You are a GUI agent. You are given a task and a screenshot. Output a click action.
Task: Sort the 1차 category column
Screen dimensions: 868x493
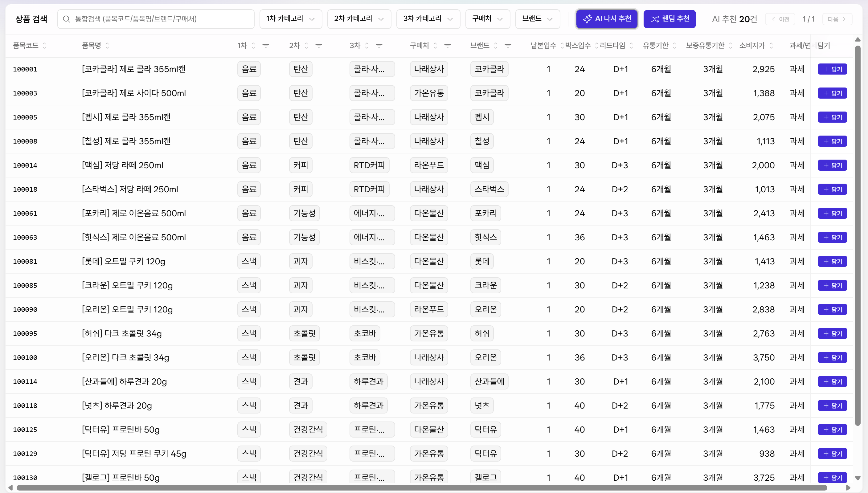click(253, 45)
